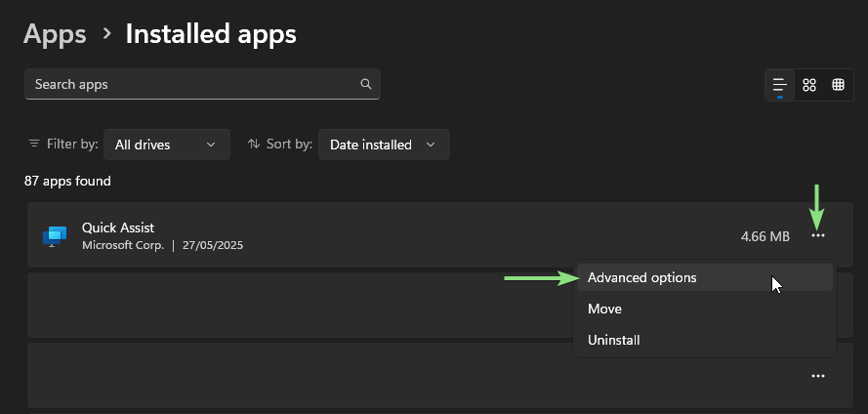Focus the Search apps field
868x414 pixels.
tap(202, 84)
